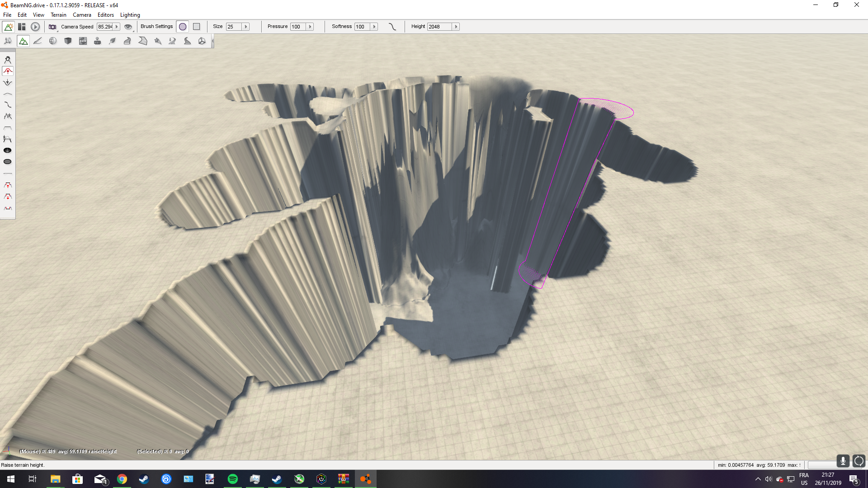
Task: Switch to World Editor sun-mountain icon
Action: [8, 27]
